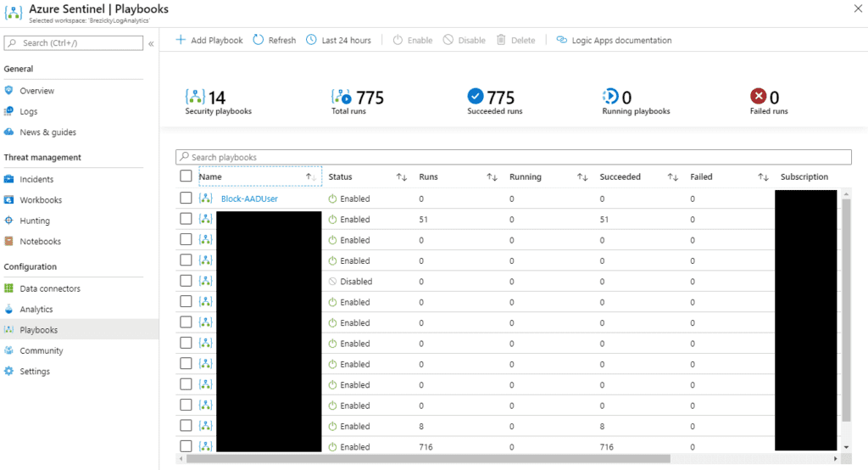Click the Enable power icon in toolbar
The height and width of the screenshot is (470, 868).
pos(398,40)
